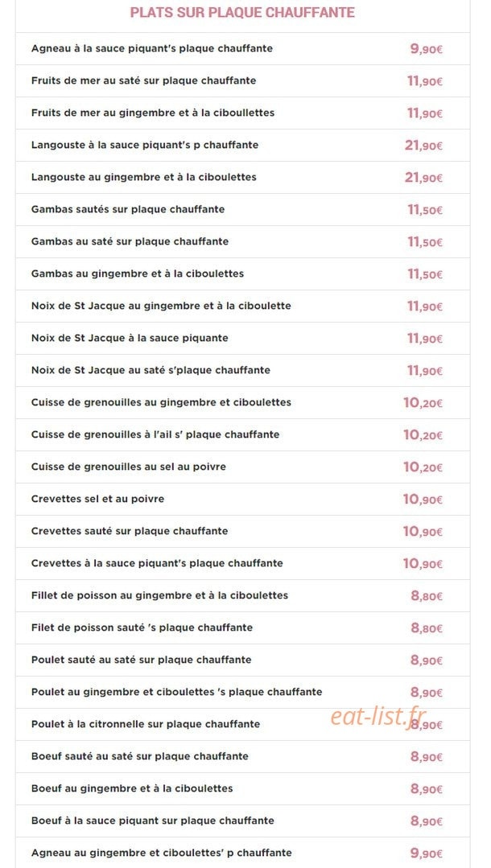This screenshot has height=868, width=491.
Task: Select Fruits de mer au gingembre item
Action: click(x=242, y=113)
